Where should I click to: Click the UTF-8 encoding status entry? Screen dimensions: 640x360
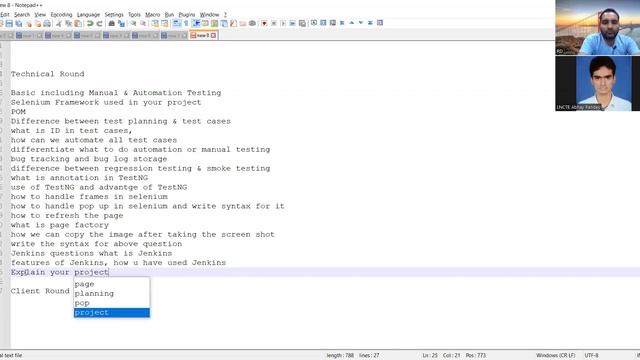coord(591,356)
